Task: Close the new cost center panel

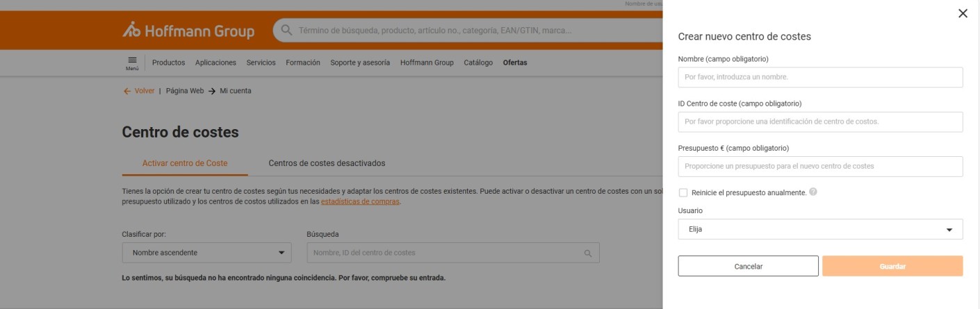Action: coord(963,13)
